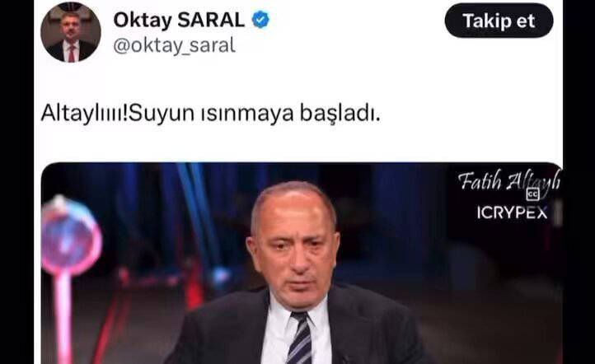This screenshot has height=364, width=595.
Task: Click the black bar left of tweet
Action: (x=16, y=182)
